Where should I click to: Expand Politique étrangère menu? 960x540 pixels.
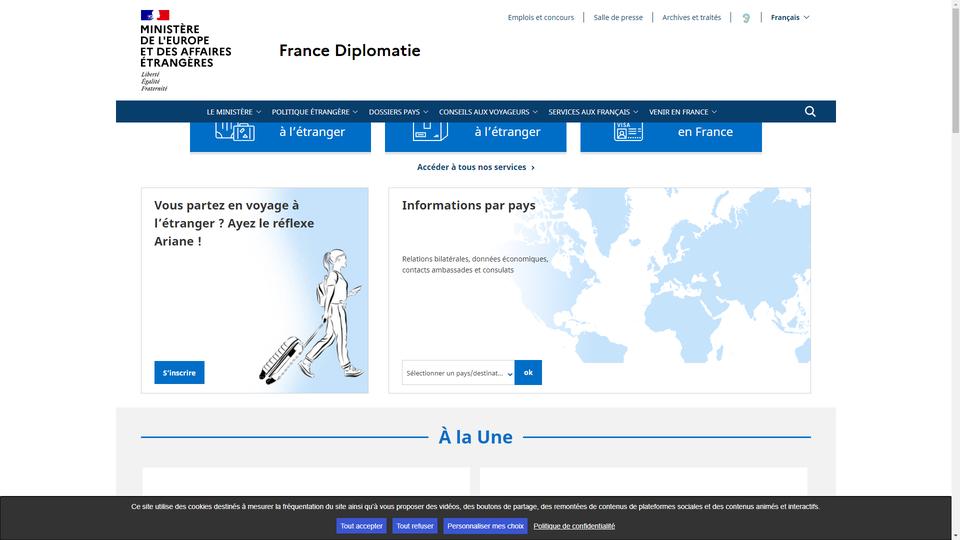315,112
